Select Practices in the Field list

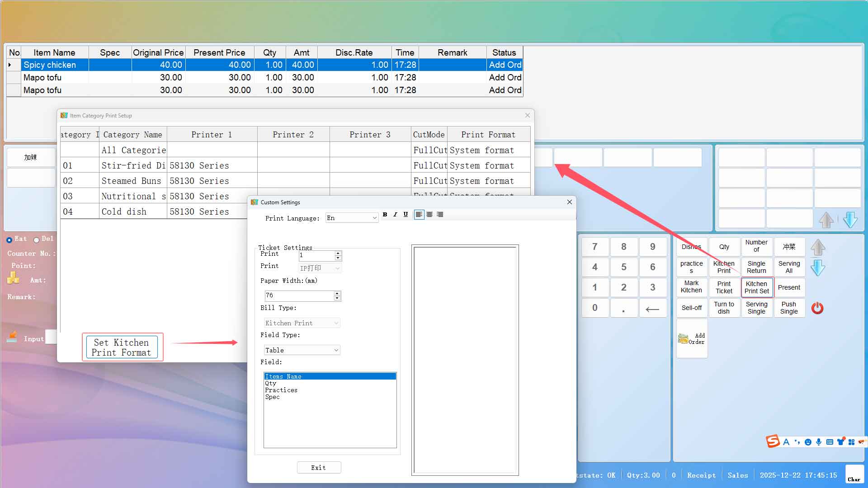(281, 390)
